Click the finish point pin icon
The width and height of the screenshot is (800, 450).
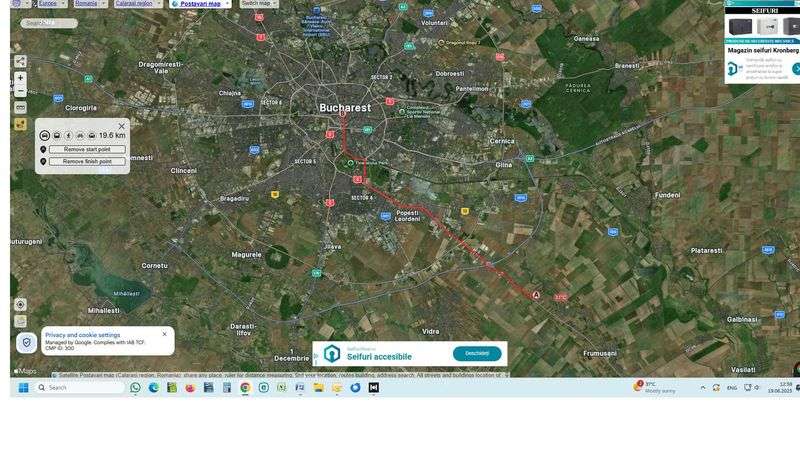click(43, 161)
